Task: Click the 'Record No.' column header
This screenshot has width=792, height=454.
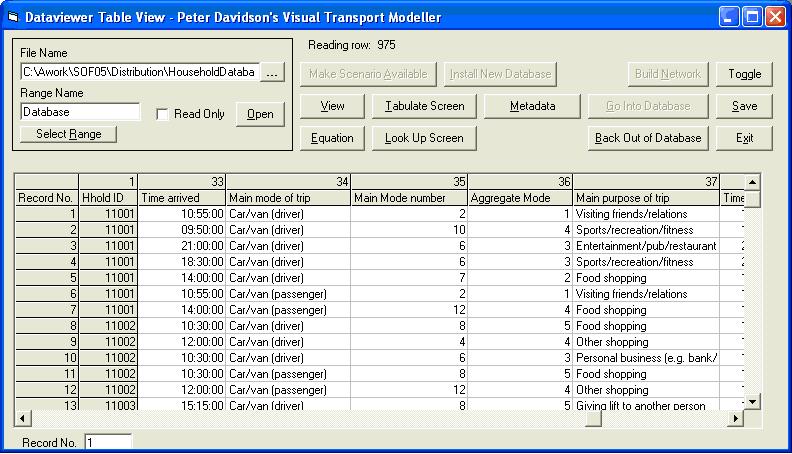Action: coord(46,198)
